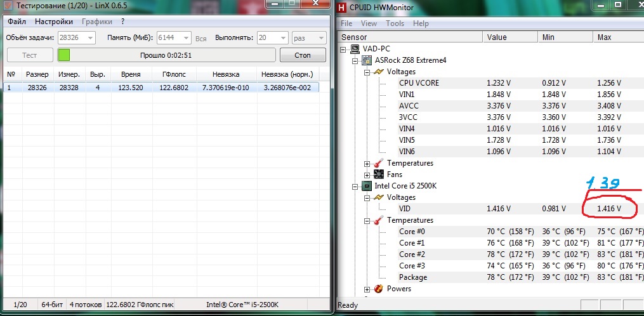Select the Core #0 temperature row
The image size is (644, 316).
[521, 232]
